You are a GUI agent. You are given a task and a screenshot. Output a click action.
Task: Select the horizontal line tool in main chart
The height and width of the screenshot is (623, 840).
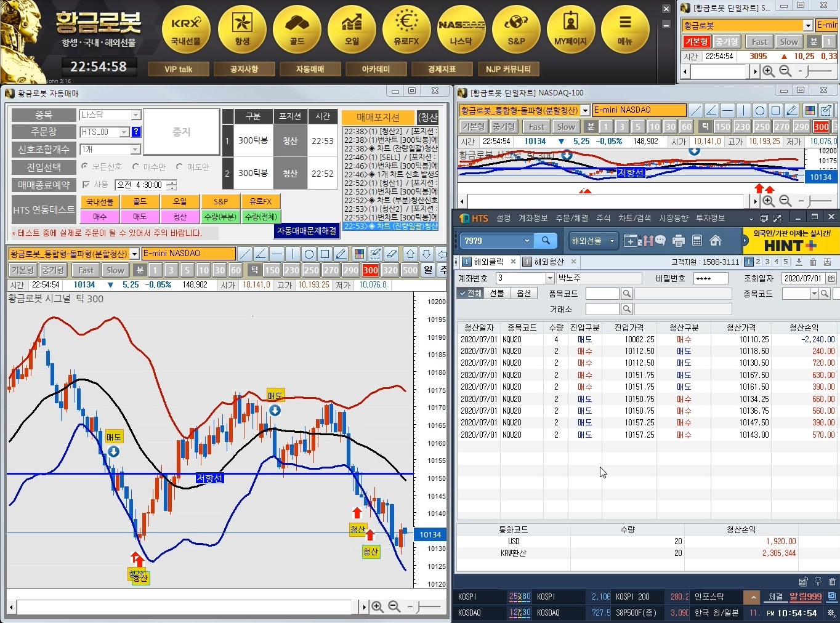[277, 254]
